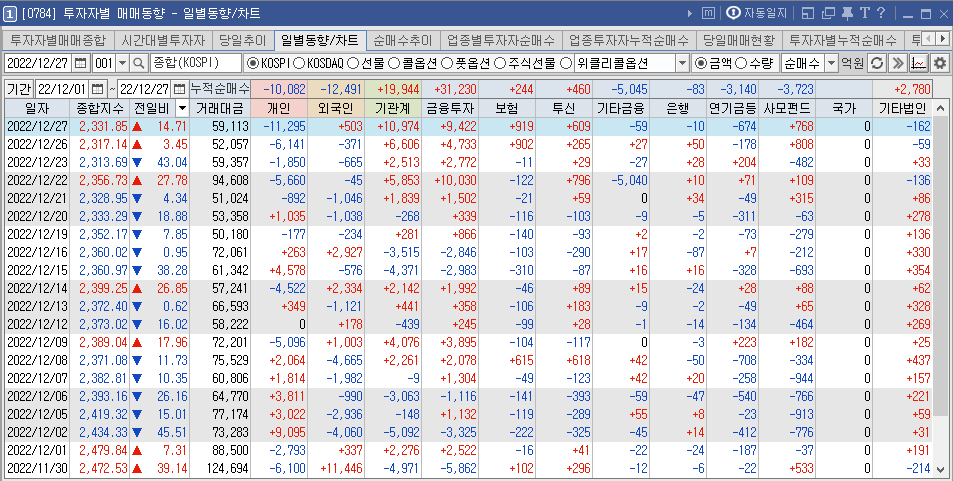Click the scrollbar up arrow

pos(940,108)
